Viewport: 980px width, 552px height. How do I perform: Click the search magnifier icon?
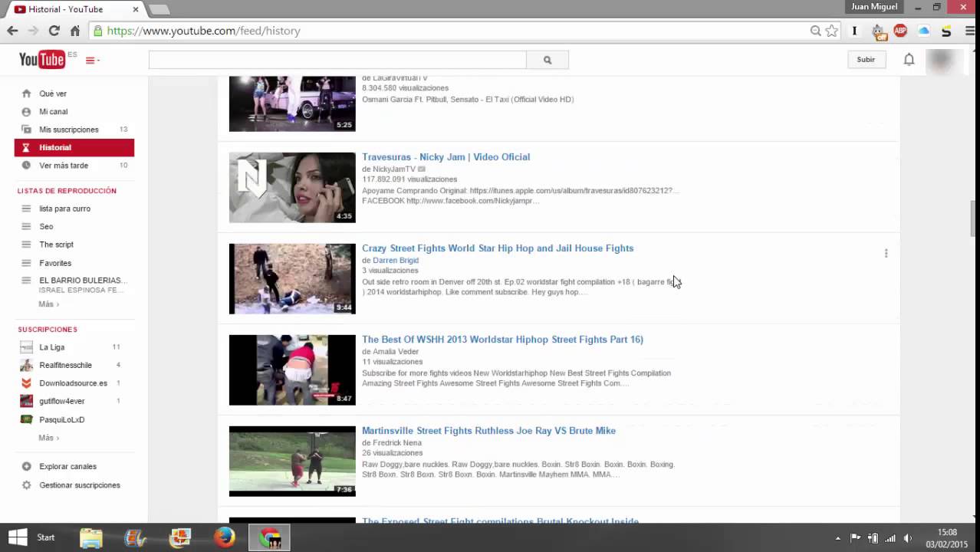547,59
